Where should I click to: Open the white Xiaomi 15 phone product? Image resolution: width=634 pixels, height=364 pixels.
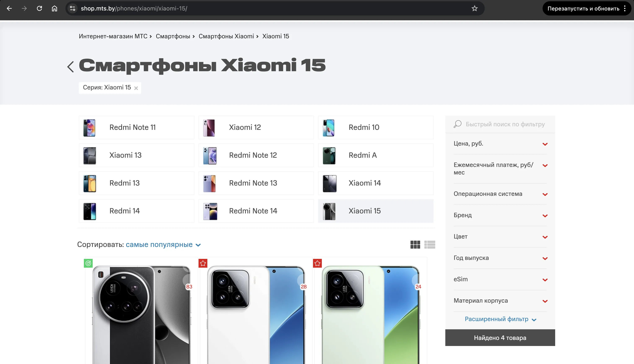256,315
